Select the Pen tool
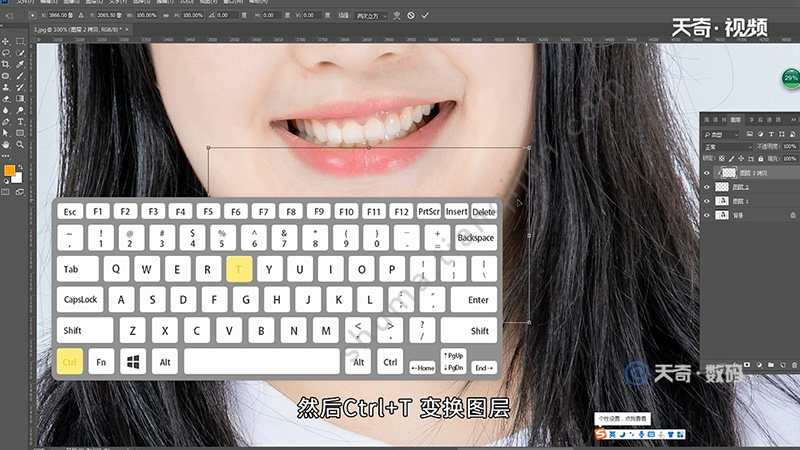This screenshot has height=450, width=800. click(6, 122)
